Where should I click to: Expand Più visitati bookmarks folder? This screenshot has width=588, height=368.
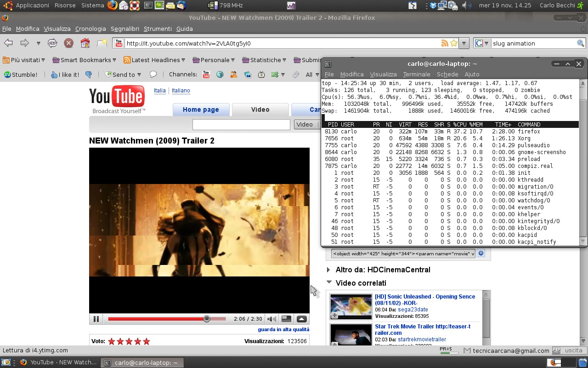click(x=24, y=60)
